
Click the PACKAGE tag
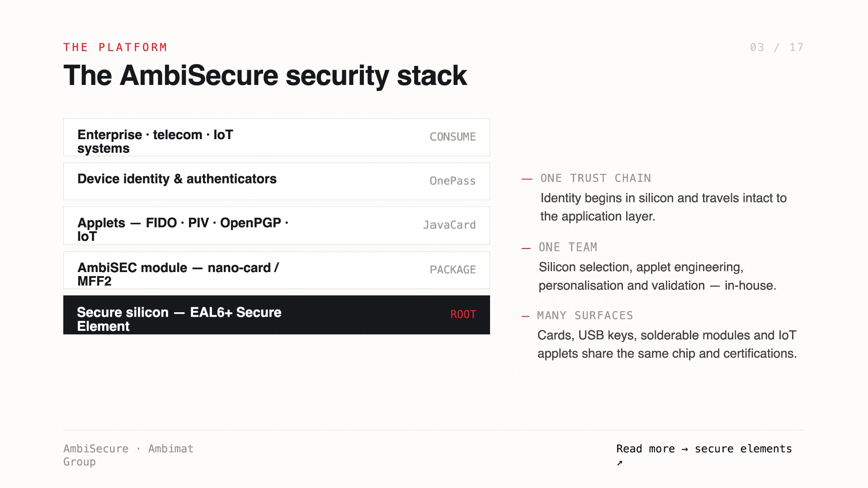click(x=453, y=270)
